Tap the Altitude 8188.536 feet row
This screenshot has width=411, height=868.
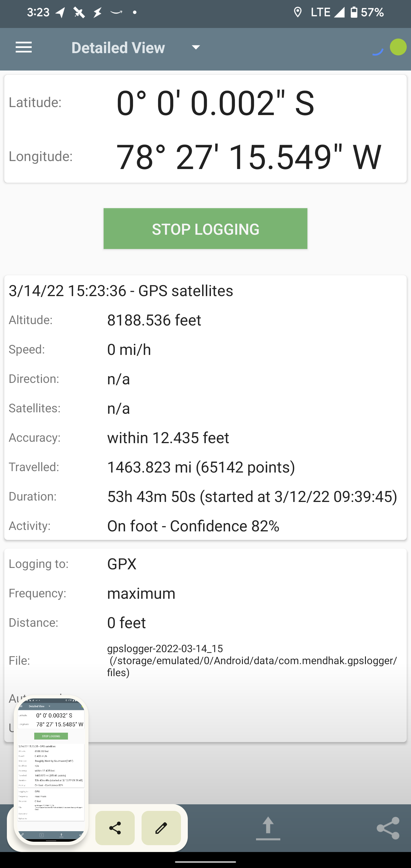[x=205, y=320]
